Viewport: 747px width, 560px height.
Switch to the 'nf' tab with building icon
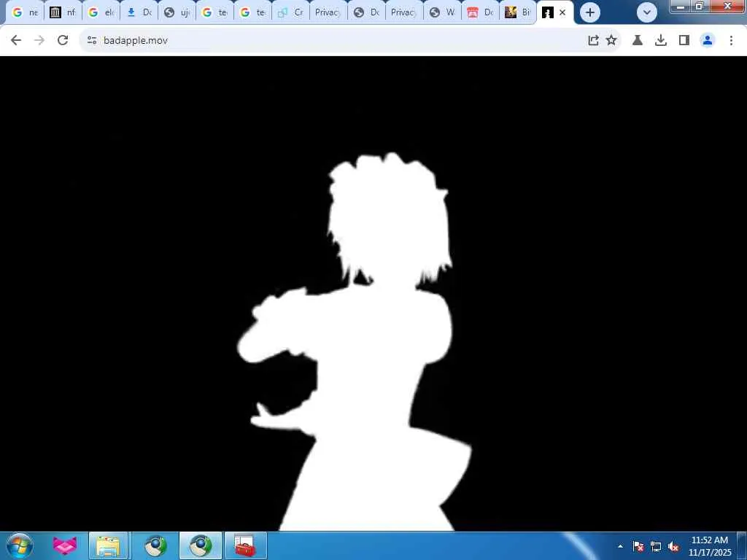(63, 13)
